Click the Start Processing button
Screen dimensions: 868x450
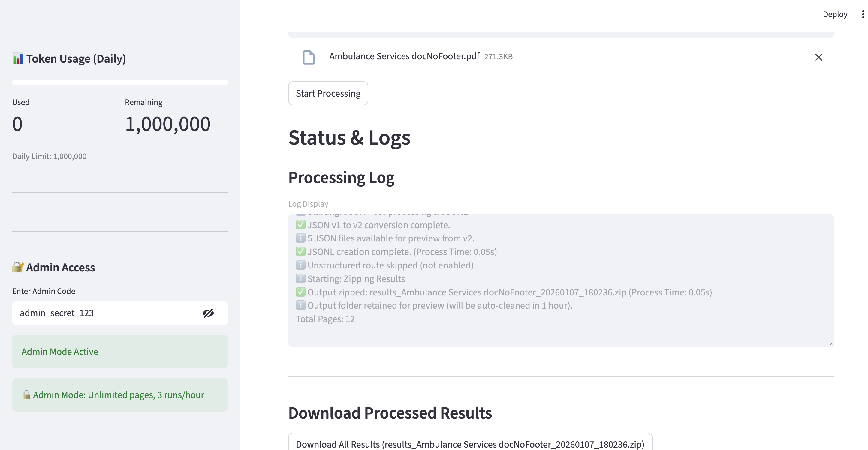pos(328,93)
